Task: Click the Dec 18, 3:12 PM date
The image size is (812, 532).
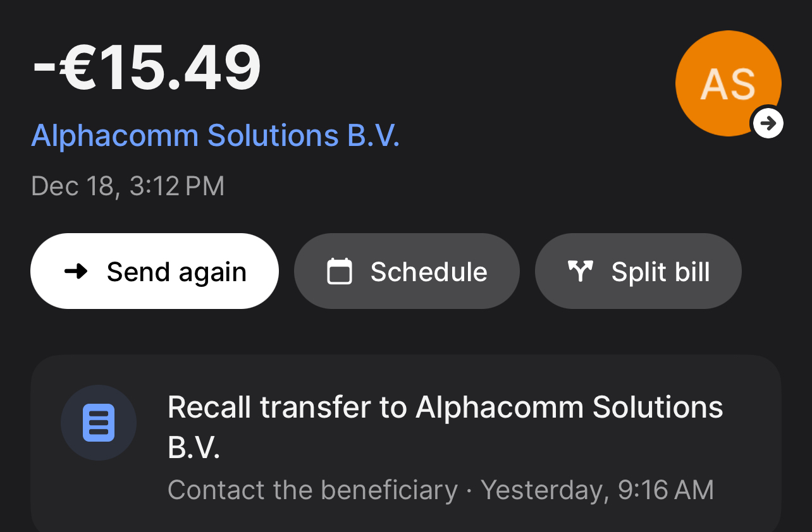Action: pos(128,186)
